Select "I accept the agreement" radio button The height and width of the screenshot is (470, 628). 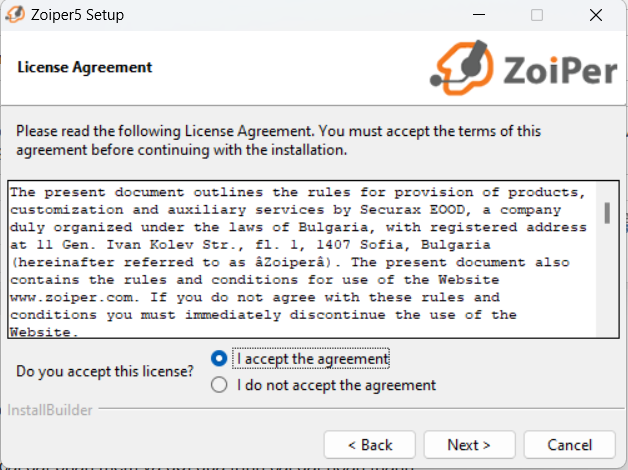point(220,359)
